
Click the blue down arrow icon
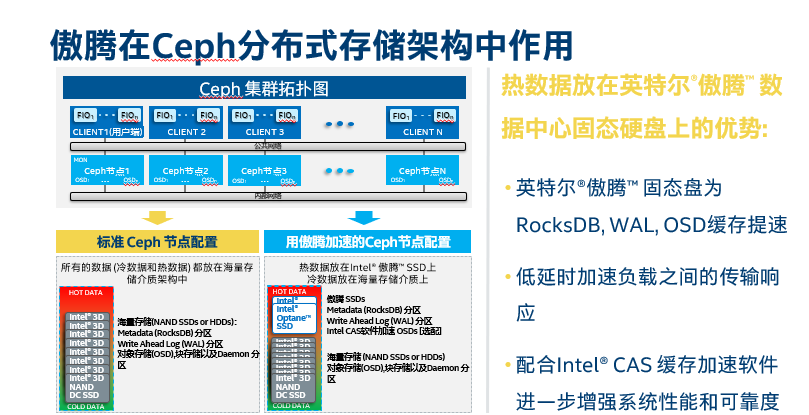[364, 218]
